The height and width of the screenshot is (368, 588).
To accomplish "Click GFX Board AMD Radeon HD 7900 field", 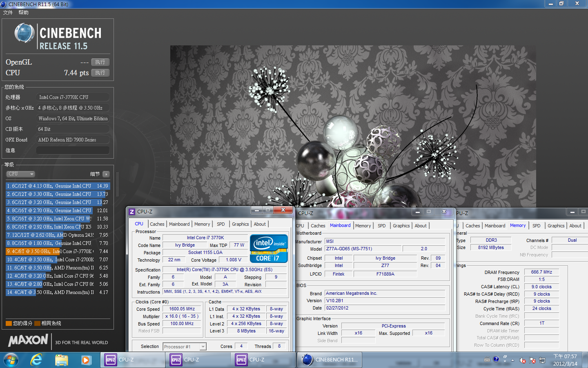I will point(73,140).
